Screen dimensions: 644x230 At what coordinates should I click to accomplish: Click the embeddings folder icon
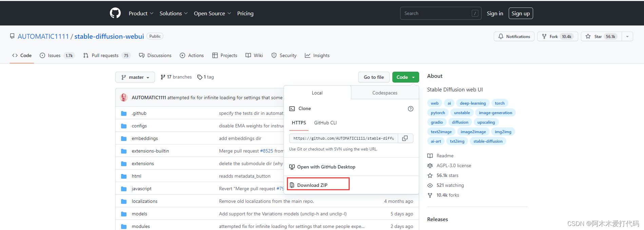click(x=124, y=139)
